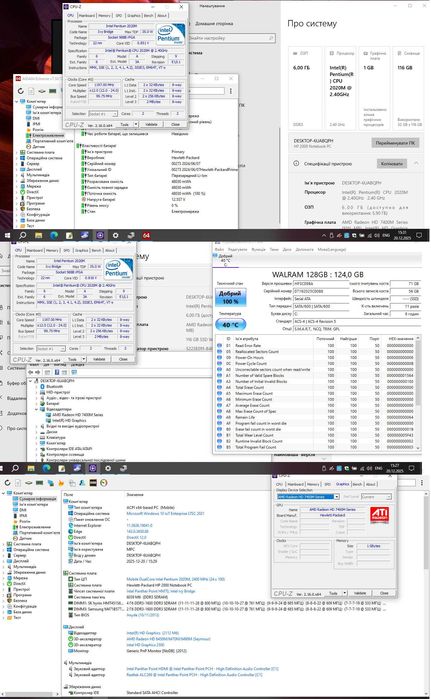The image size is (431, 699).
Task: Select Total Erase Count row in CrystalDiskInfo
Action: pyautogui.click(x=317, y=387)
